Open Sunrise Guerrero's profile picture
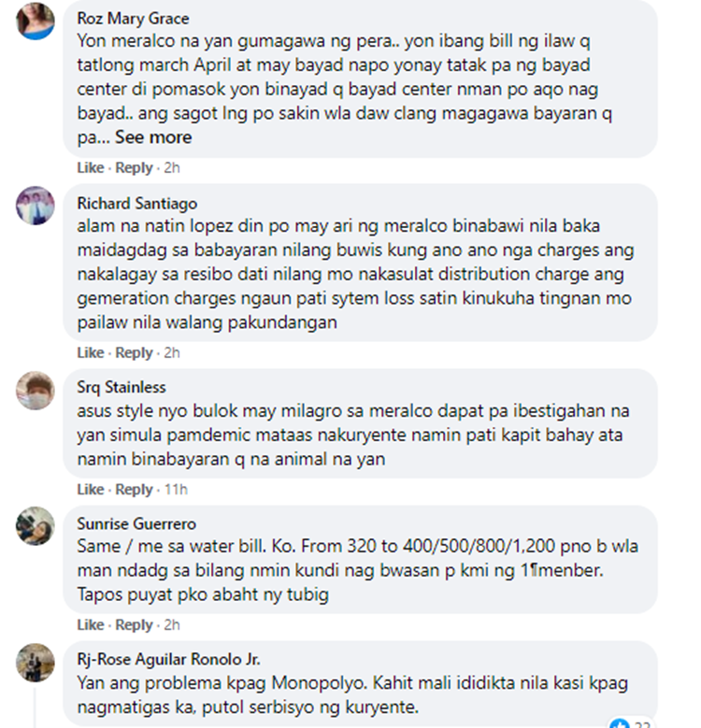The height and width of the screenshot is (728, 701). click(x=36, y=526)
